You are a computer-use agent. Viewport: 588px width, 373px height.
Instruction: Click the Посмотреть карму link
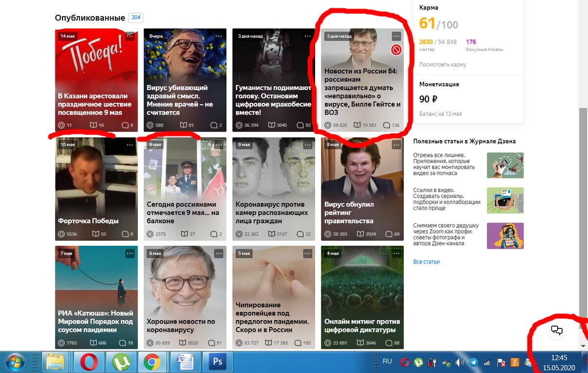tap(443, 65)
